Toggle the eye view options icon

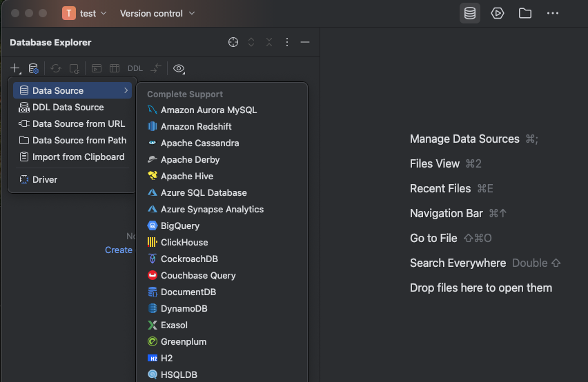click(x=179, y=68)
